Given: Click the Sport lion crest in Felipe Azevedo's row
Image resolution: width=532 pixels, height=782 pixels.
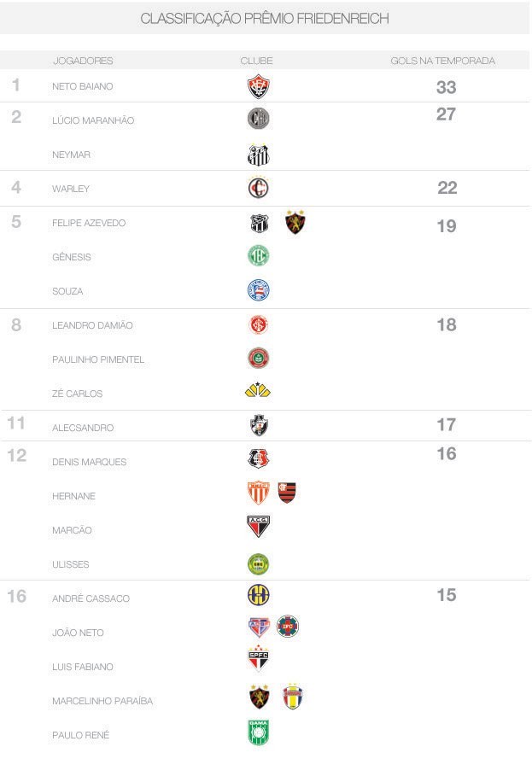Looking at the screenshot, I should click(295, 223).
